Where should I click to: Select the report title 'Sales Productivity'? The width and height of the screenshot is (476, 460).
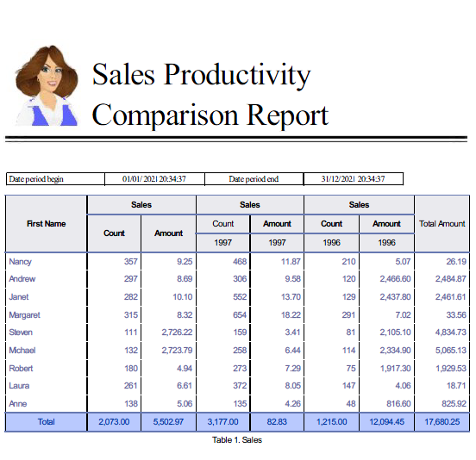point(201,75)
